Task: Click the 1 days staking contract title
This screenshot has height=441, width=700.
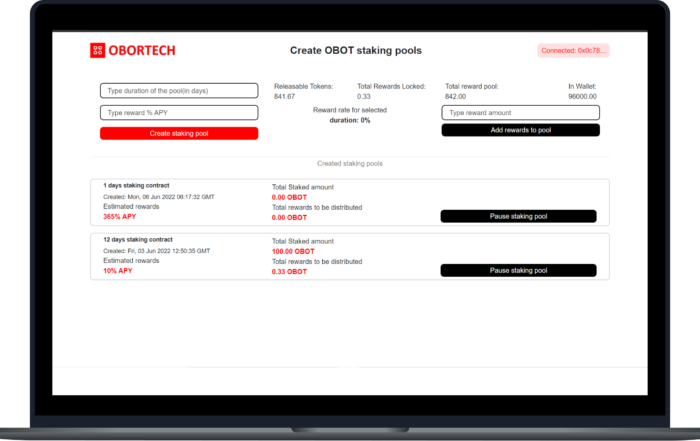Action: (136, 185)
